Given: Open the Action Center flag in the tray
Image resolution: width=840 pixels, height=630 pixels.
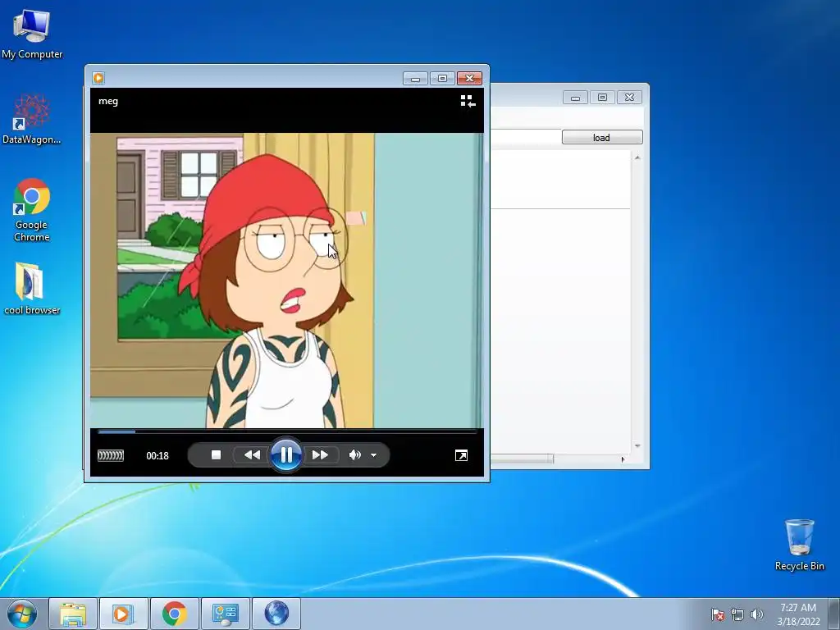Looking at the screenshot, I should [718, 614].
